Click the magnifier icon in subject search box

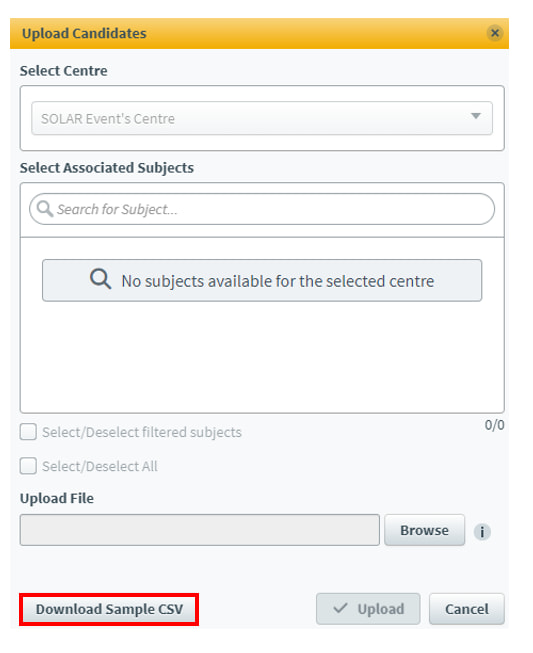(45, 209)
